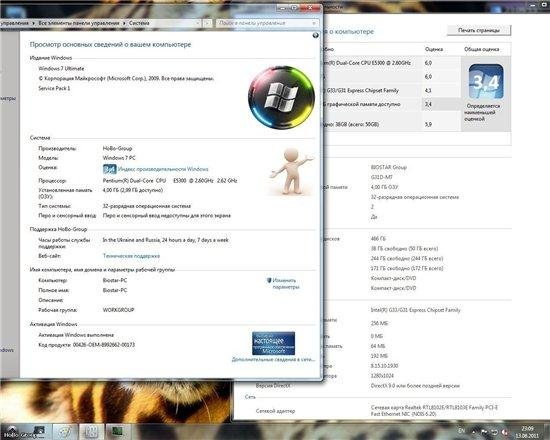This screenshot has width=550, height=440.
Task: Click the 32-разрядная операционная система text in System window
Action: click(147, 206)
